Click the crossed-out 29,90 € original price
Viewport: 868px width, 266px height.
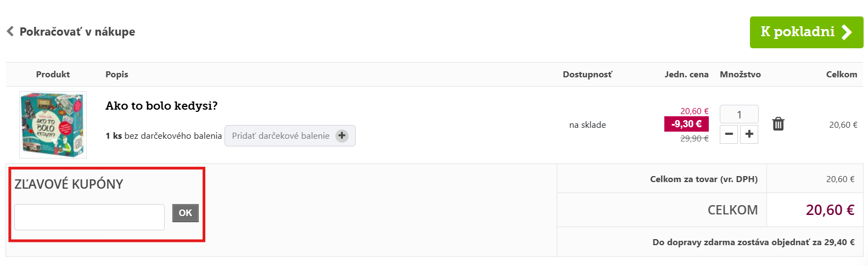coord(694,139)
